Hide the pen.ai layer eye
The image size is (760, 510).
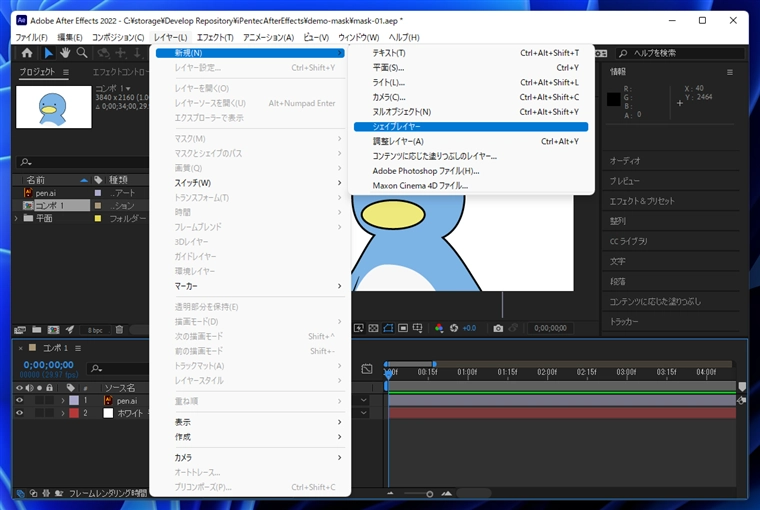(19, 400)
